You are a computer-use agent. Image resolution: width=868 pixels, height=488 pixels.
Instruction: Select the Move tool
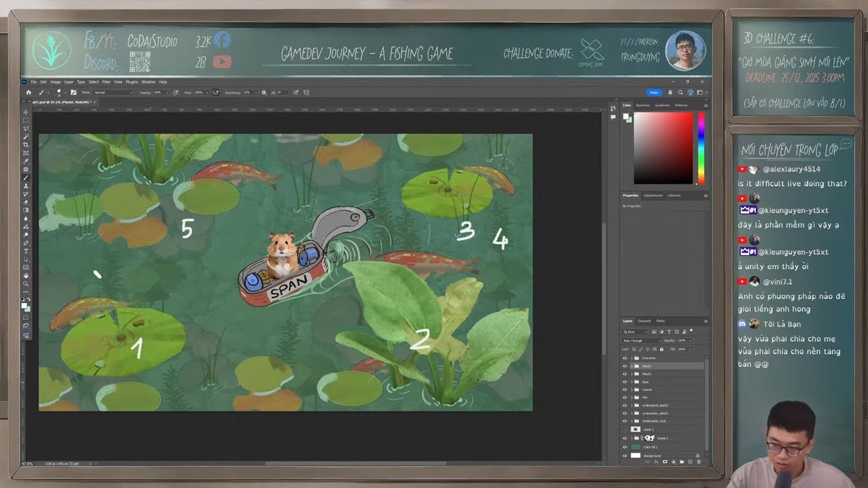tap(26, 112)
